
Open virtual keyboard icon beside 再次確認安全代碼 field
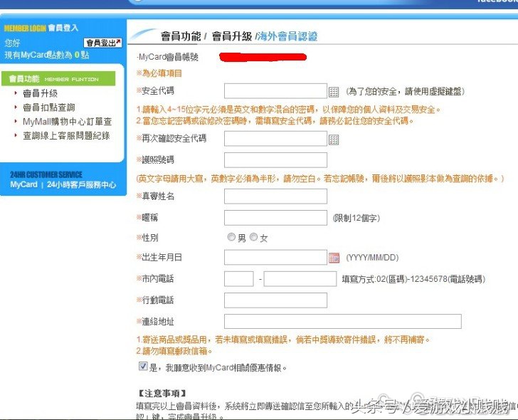[x=334, y=140]
